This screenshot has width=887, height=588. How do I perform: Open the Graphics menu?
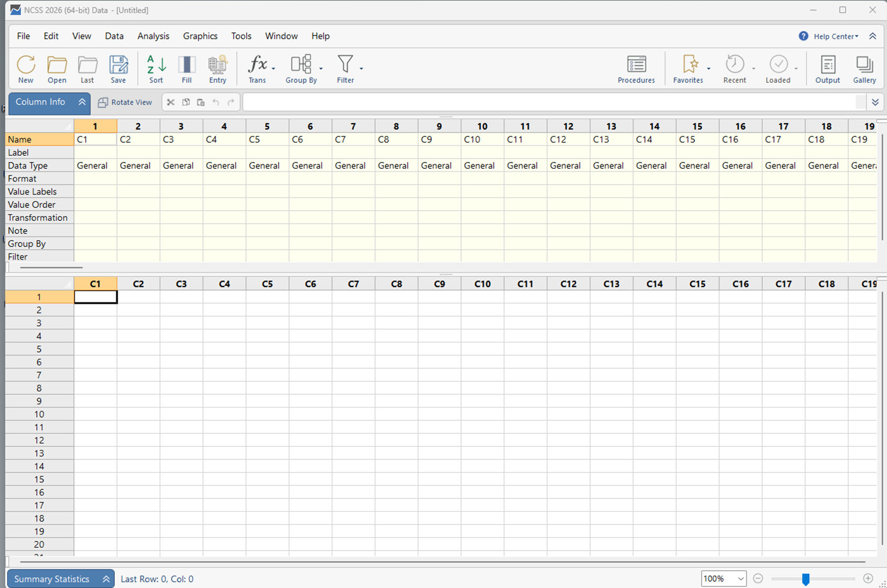200,36
